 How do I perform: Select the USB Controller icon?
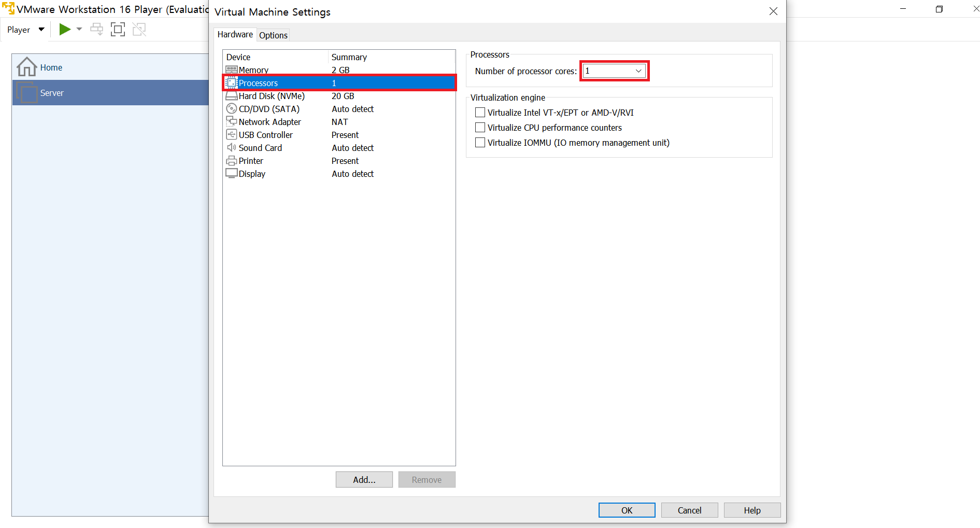232,135
